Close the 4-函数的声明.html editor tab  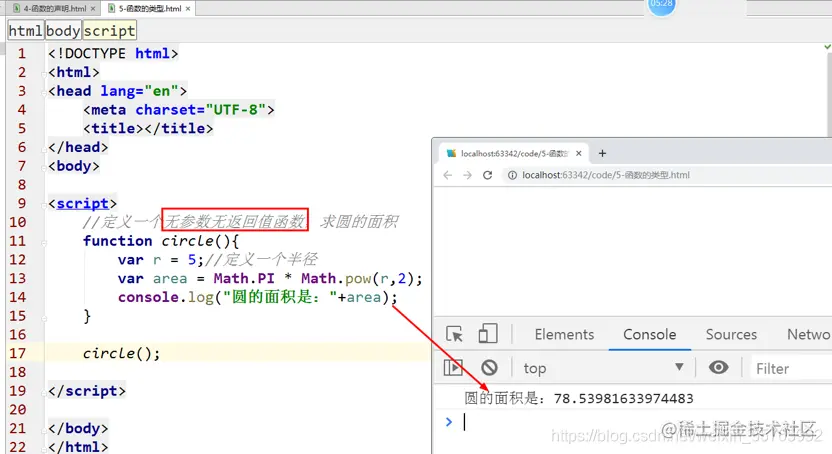tap(93, 8)
